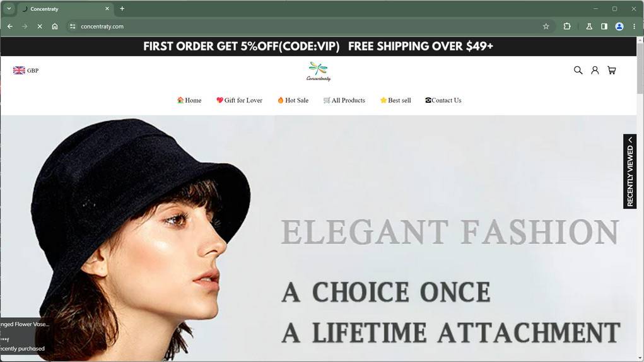Go to Gift for Lover menu
Image resolution: width=644 pixels, height=362 pixels.
click(x=239, y=100)
